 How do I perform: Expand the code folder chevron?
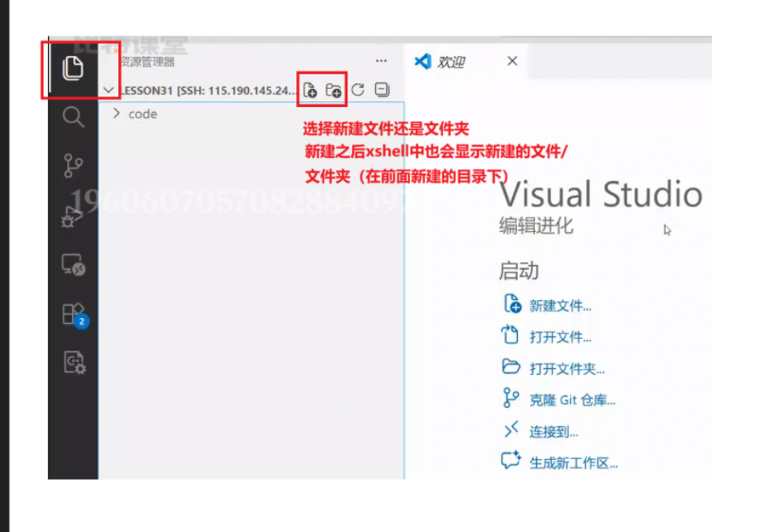click(x=116, y=114)
